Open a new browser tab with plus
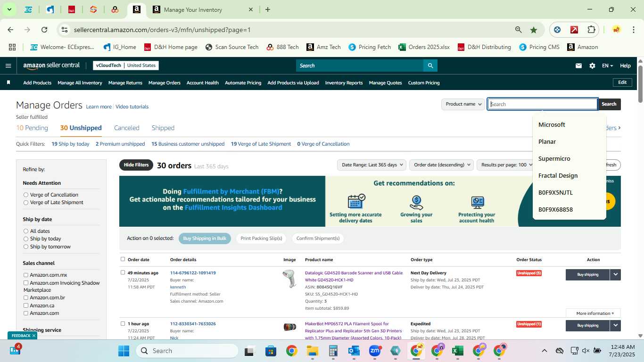644x362 pixels. (x=268, y=9)
